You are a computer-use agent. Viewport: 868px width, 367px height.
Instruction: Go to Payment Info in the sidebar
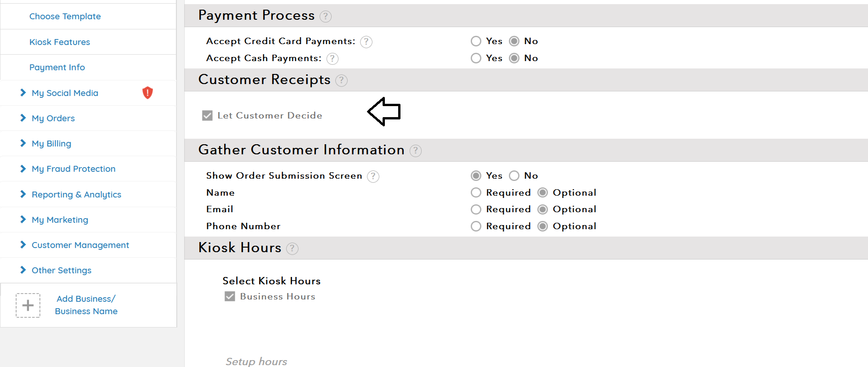click(57, 67)
